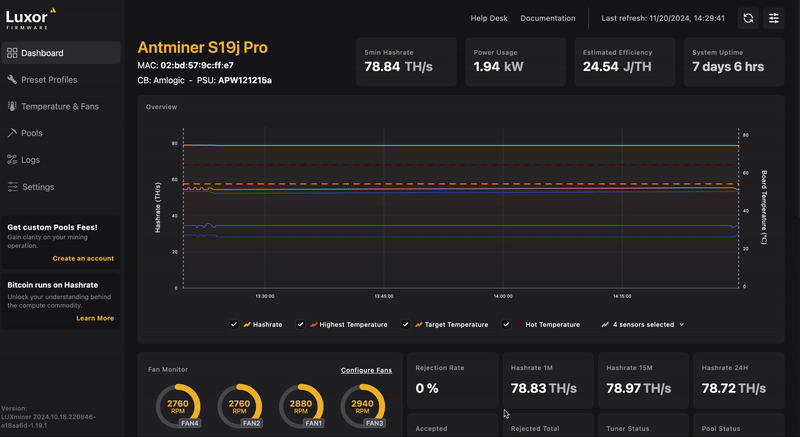Click the FAN2 gauge showing 2760 RPM

[239, 406]
